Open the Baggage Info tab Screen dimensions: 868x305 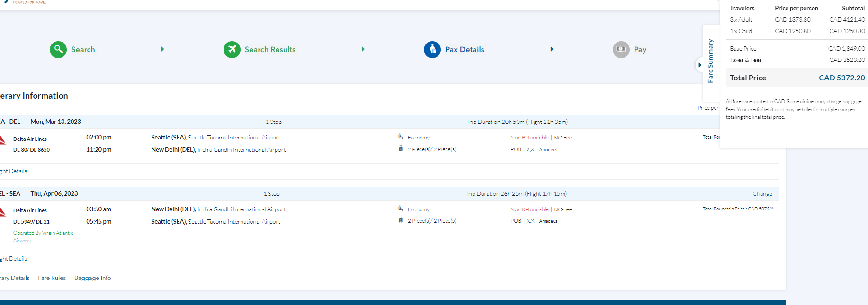93,278
